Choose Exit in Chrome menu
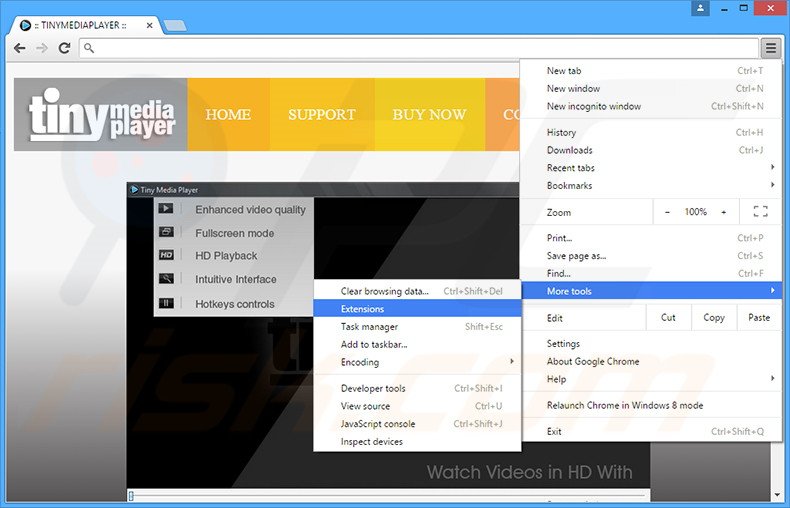This screenshot has height=508, width=790. tap(651, 431)
